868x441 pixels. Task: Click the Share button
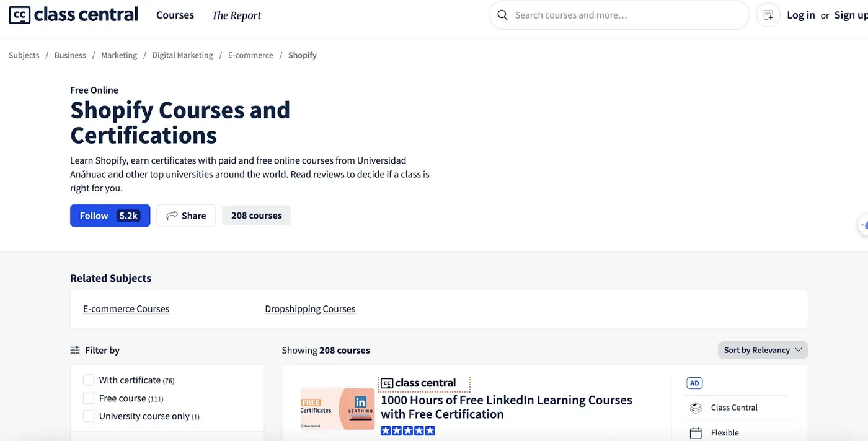tap(186, 216)
